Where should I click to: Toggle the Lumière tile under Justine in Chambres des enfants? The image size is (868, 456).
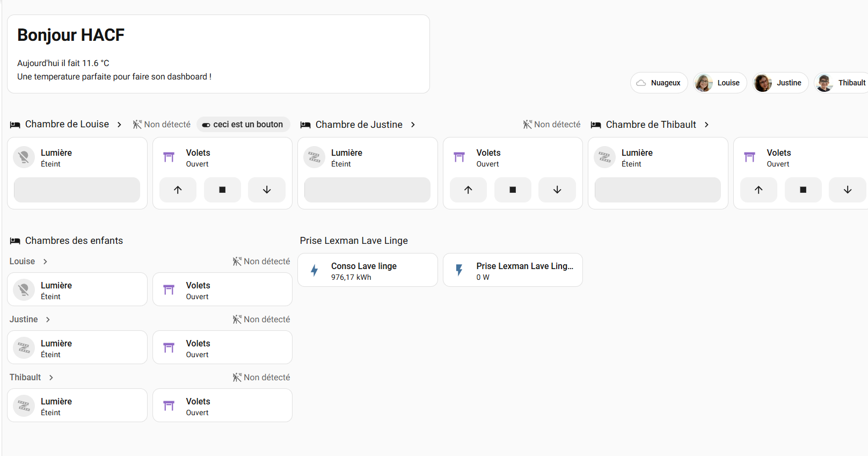tap(77, 348)
